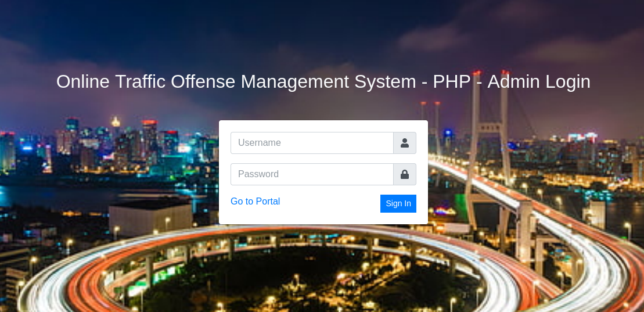
Task: Click the page heading title text
Action: (323, 81)
